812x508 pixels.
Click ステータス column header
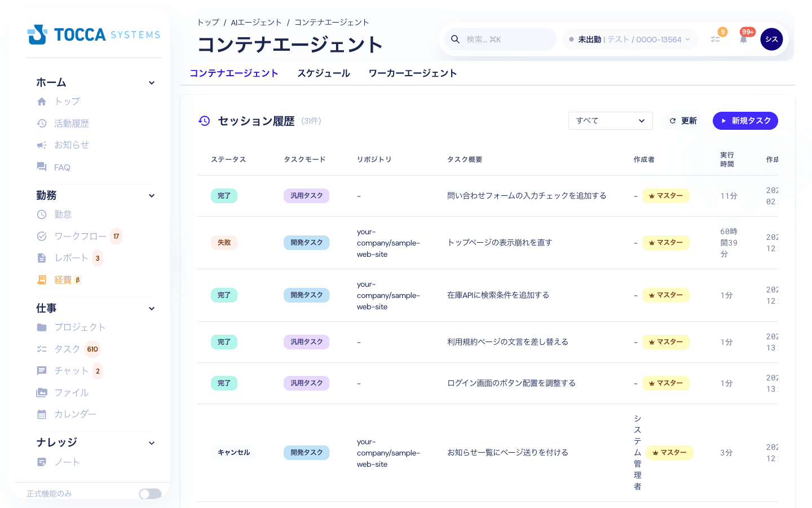[x=228, y=160]
